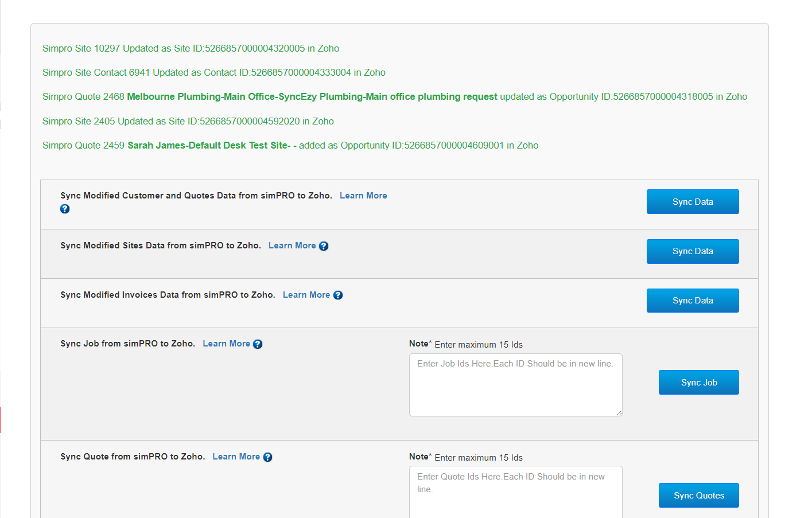Open Learn More for Customer and Quotes sync
This screenshot has height=518, width=812.
tap(363, 196)
